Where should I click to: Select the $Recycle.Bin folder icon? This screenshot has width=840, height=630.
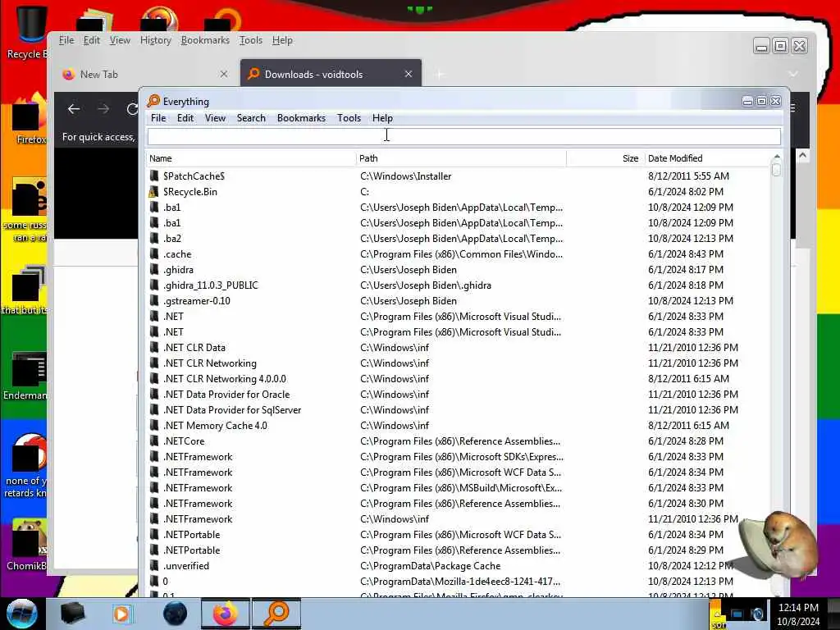pyautogui.click(x=154, y=191)
